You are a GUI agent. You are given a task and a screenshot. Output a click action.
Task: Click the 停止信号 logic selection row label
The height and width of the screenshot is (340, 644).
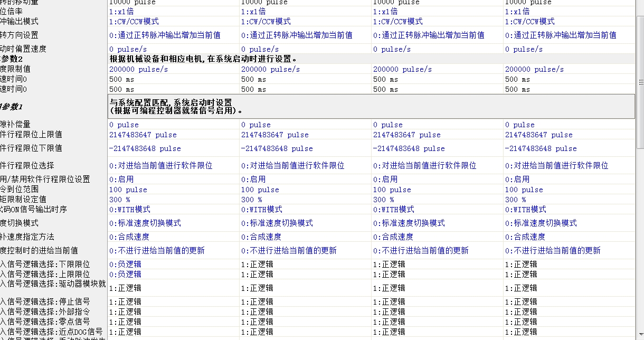[x=48, y=302]
